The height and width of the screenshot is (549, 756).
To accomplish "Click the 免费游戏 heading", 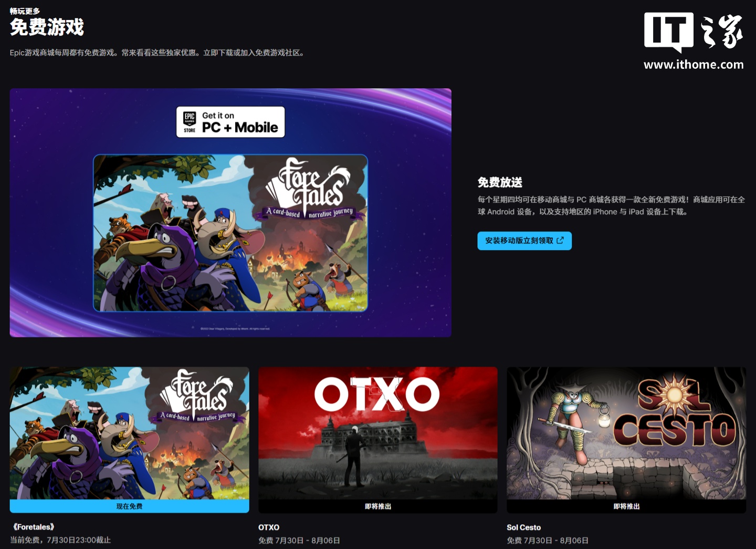I will click(x=47, y=27).
